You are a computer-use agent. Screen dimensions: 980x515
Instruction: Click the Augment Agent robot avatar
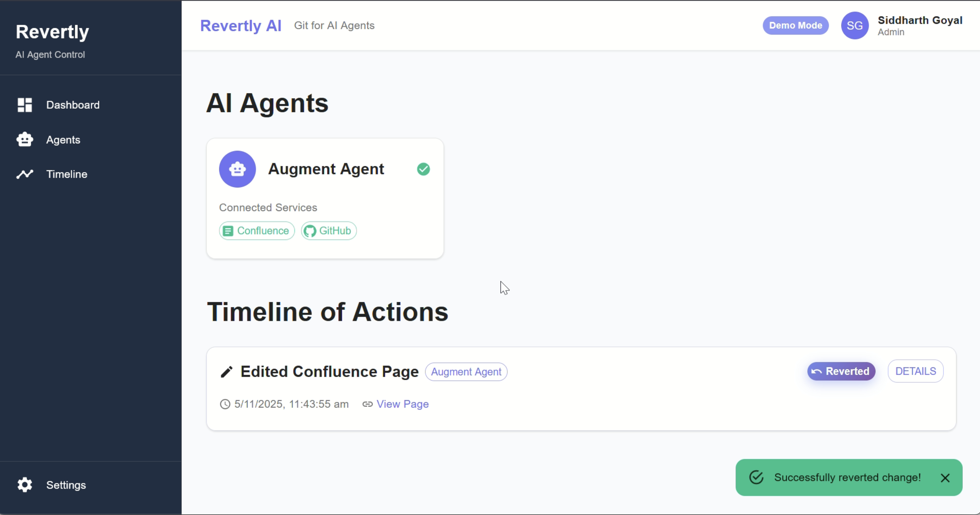[x=238, y=169]
